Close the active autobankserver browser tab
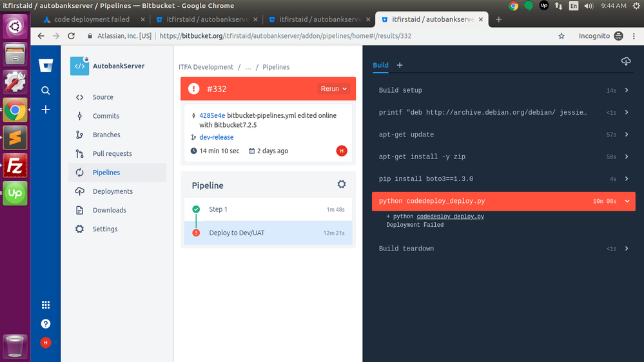The width and height of the screenshot is (644, 362). [480, 19]
